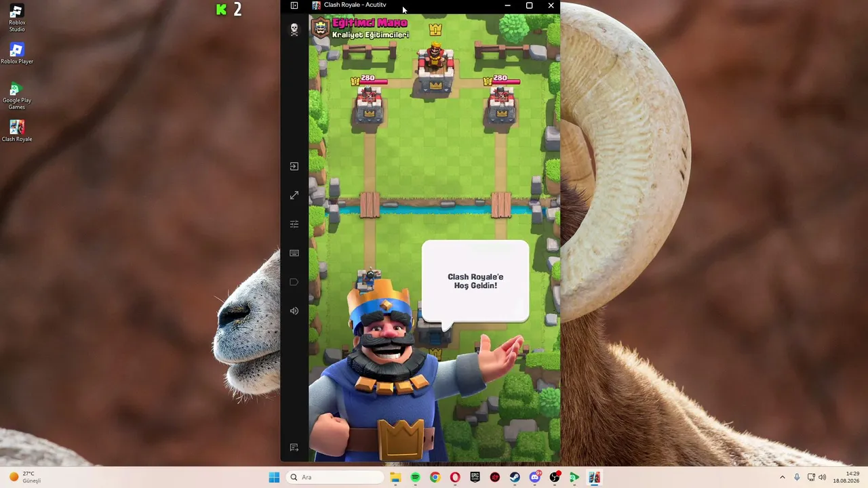The height and width of the screenshot is (488, 868).
Task: Open the network icon in system tray
Action: pyautogui.click(x=811, y=477)
